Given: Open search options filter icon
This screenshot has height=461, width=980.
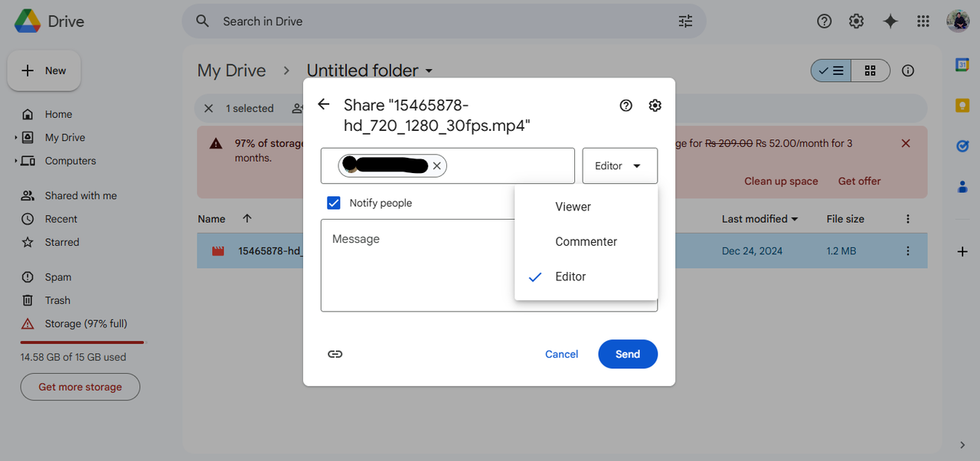Looking at the screenshot, I should (685, 21).
